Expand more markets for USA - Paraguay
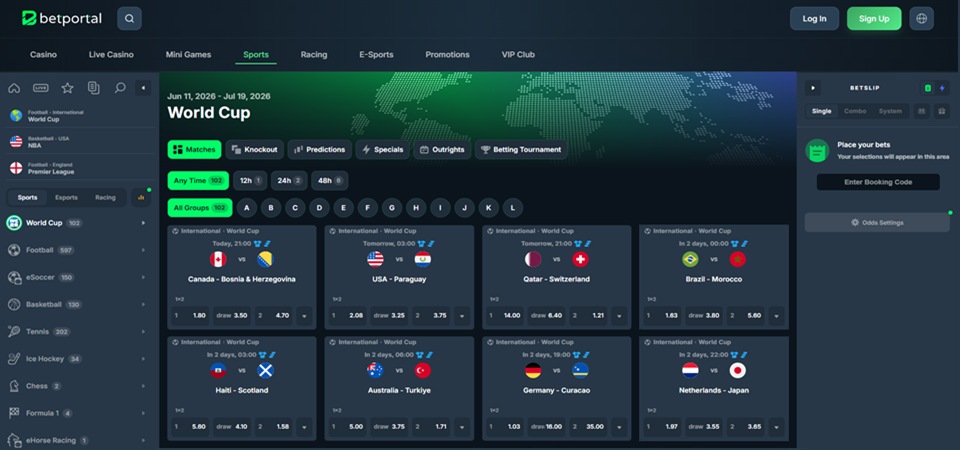 tap(462, 316)
